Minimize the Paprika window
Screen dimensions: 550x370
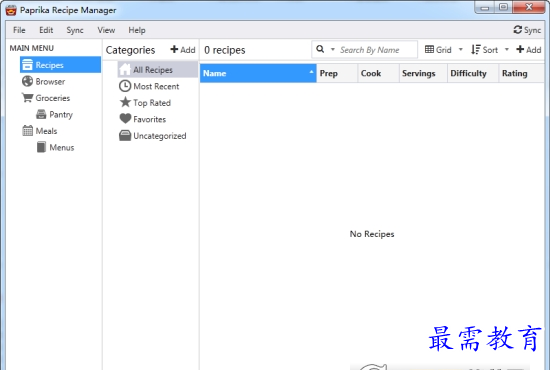485,7
